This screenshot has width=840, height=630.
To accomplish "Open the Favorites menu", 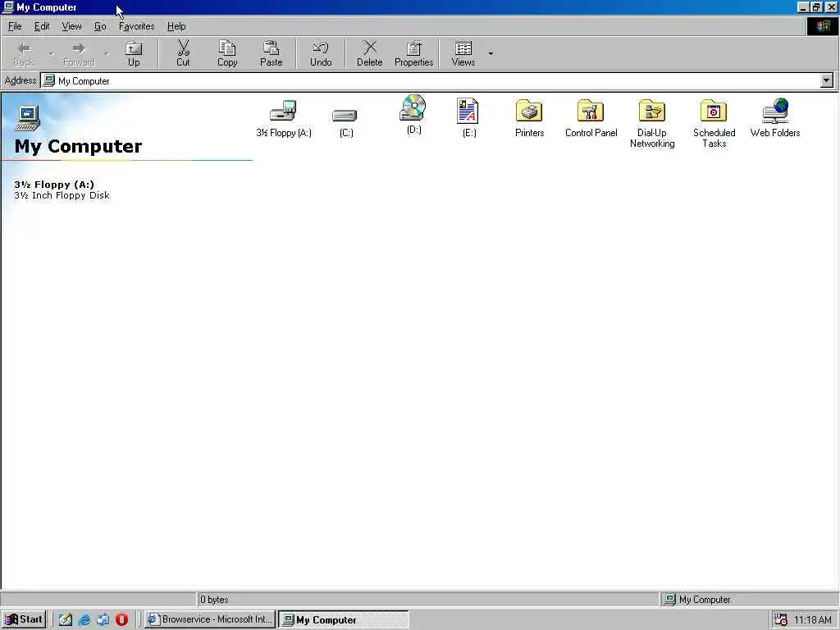I will [x=137, y=26].
